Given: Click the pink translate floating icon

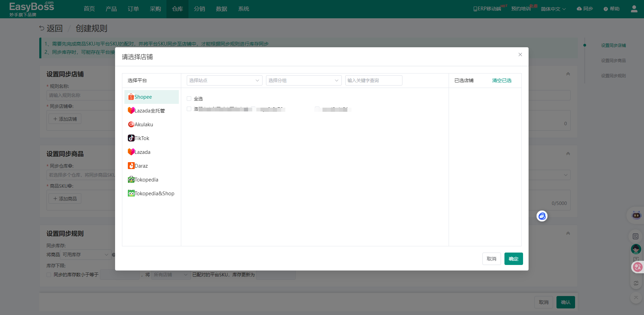Looking at the screenshot, I should point(637,267).
